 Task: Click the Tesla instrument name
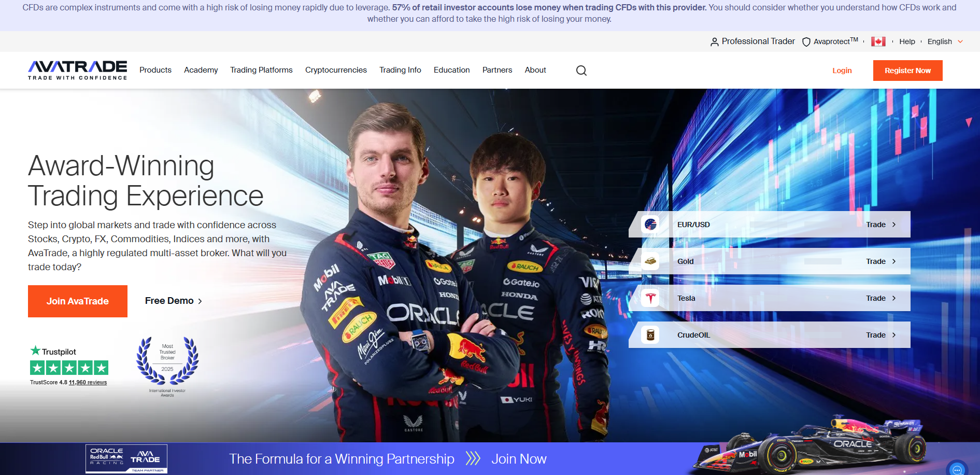(x=686, y=298)
